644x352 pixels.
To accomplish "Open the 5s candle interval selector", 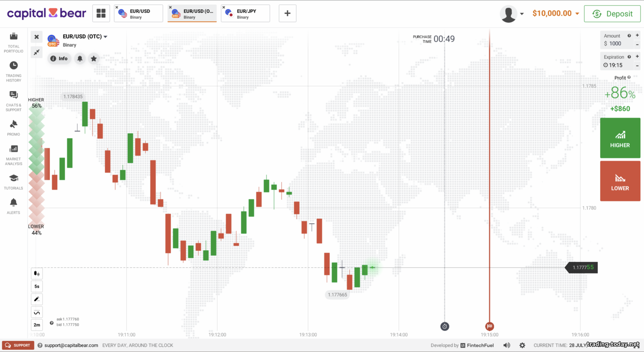I will pos(37,286).
